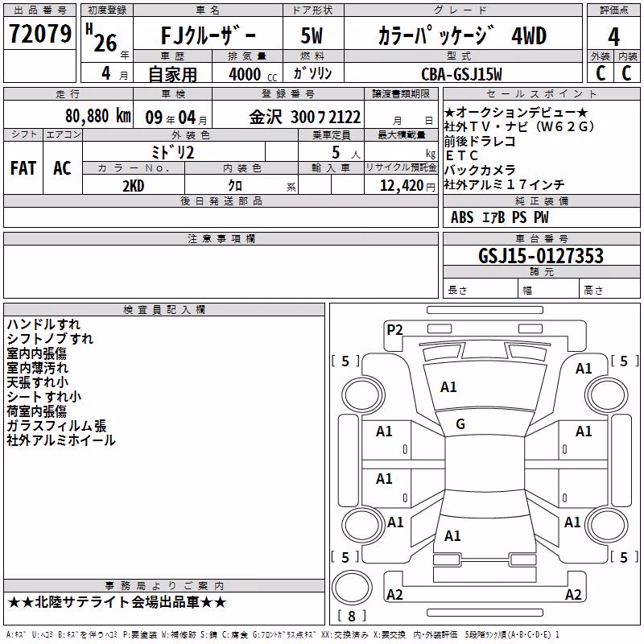Select door type value 5W
The width and height of the screenshot is (644, 644).
(x=312, y=35)
